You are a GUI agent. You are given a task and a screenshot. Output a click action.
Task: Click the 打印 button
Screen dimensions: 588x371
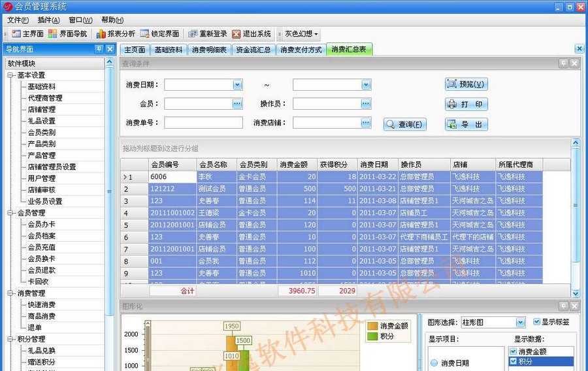pyautogui.click(x=466, y=104)
